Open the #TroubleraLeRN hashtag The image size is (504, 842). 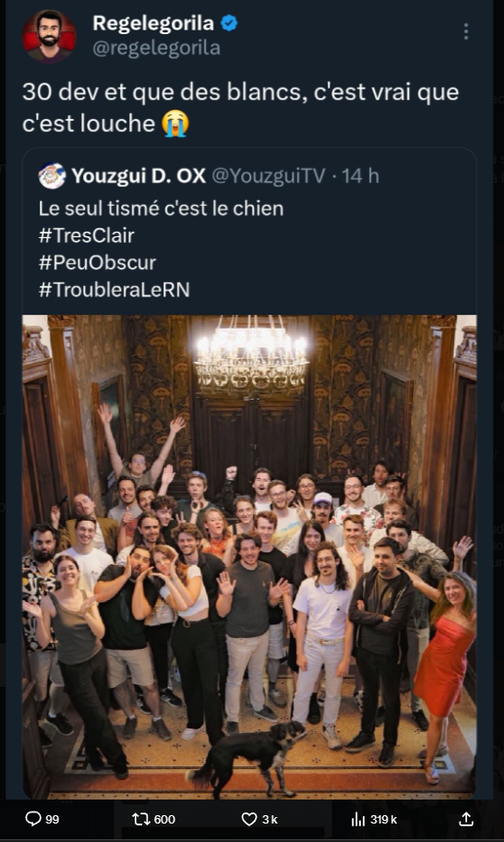[114, 290]
